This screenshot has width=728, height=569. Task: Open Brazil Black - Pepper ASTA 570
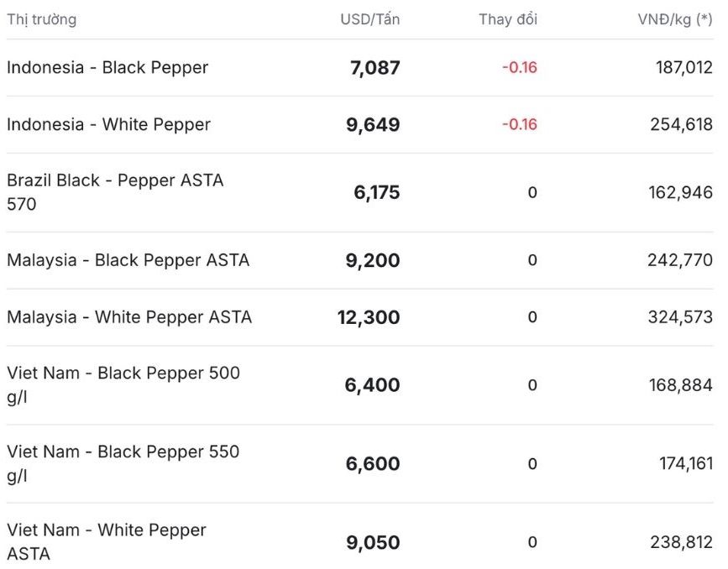tap(115, 191)
